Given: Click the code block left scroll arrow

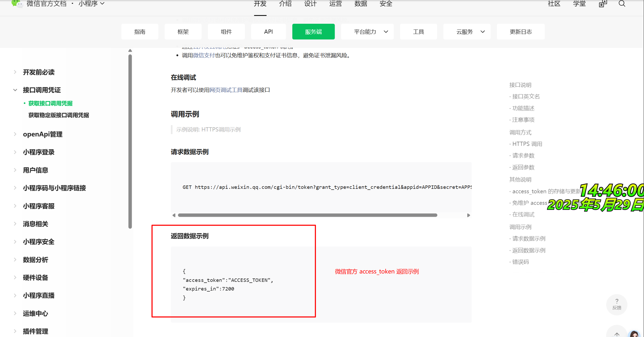Looking at the screenshot, I should (x=174, y=215).
